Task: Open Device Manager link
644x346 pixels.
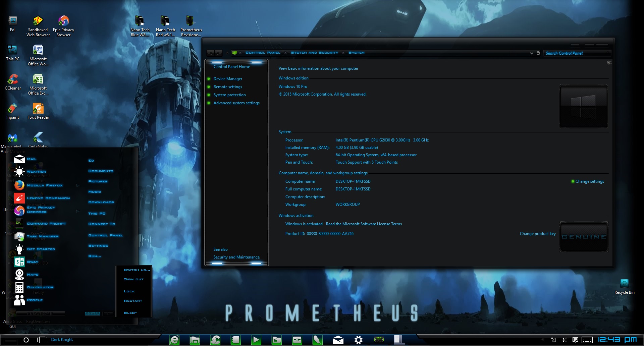Action: [x=228, y=79]
